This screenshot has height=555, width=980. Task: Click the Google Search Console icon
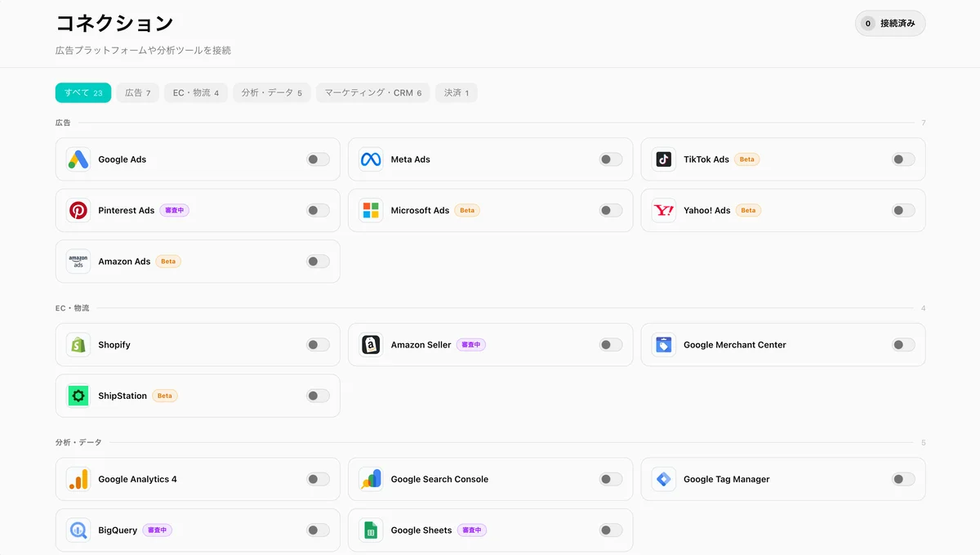(371, 479)
